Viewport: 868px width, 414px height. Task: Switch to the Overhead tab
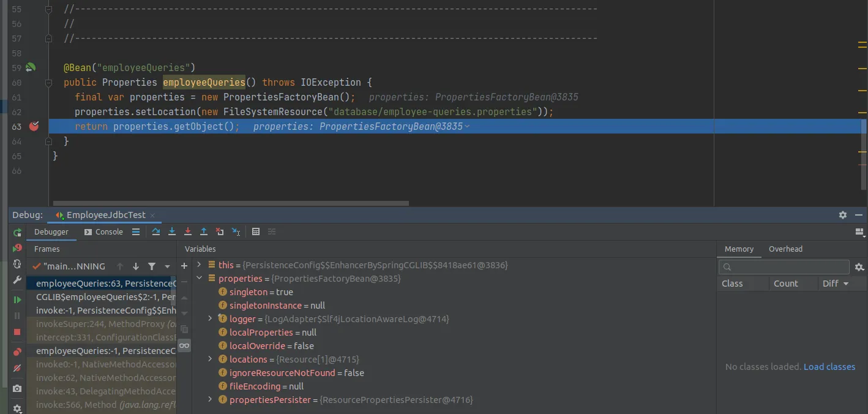point(785,249)
